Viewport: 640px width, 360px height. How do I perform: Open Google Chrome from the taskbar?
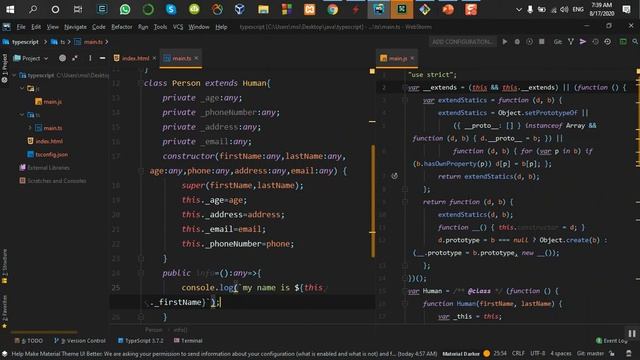pos(333,9)
